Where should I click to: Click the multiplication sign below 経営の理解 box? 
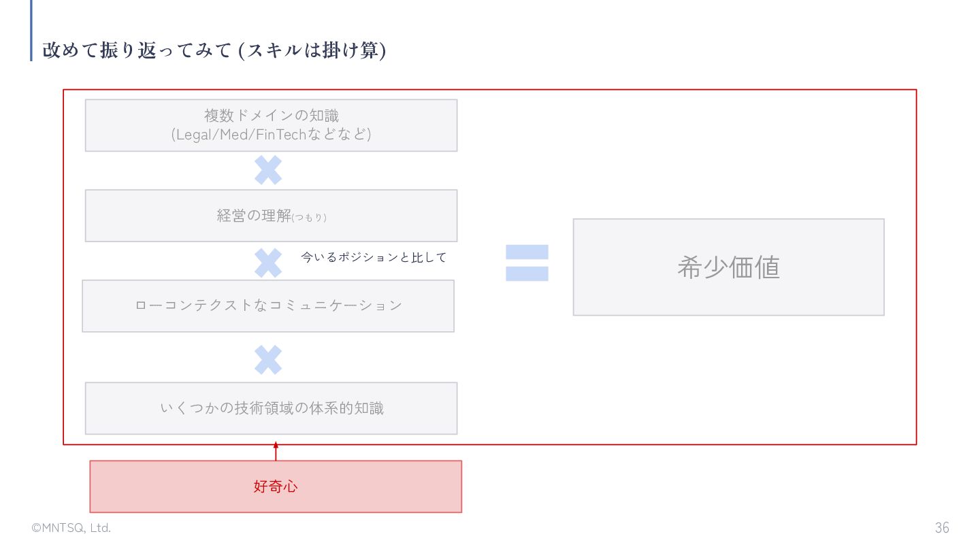pos(268,263)
